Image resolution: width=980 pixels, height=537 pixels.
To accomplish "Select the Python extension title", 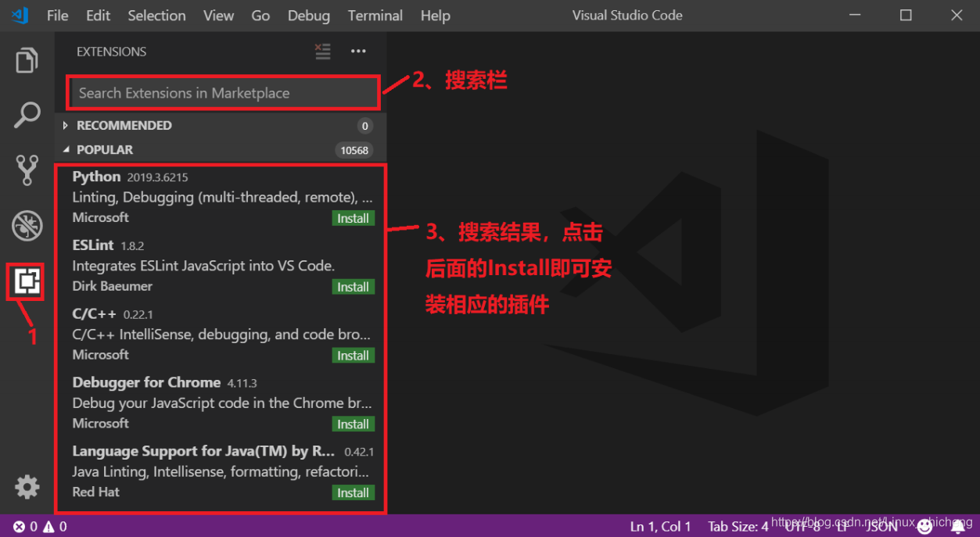I will [x=96, y=177].
